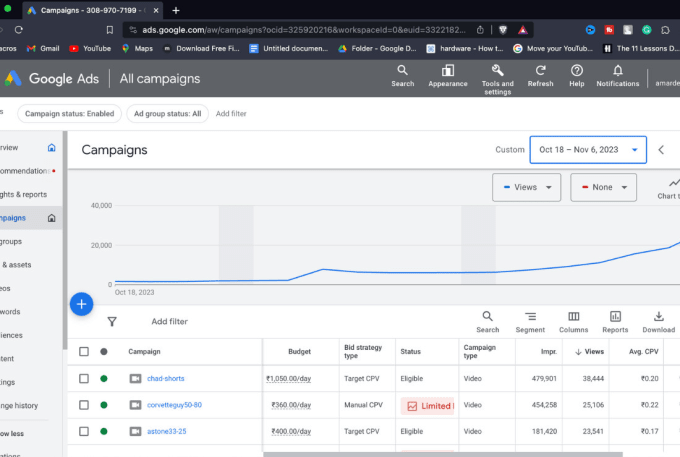Open the astone33-25 campaign link

[167, 431]
